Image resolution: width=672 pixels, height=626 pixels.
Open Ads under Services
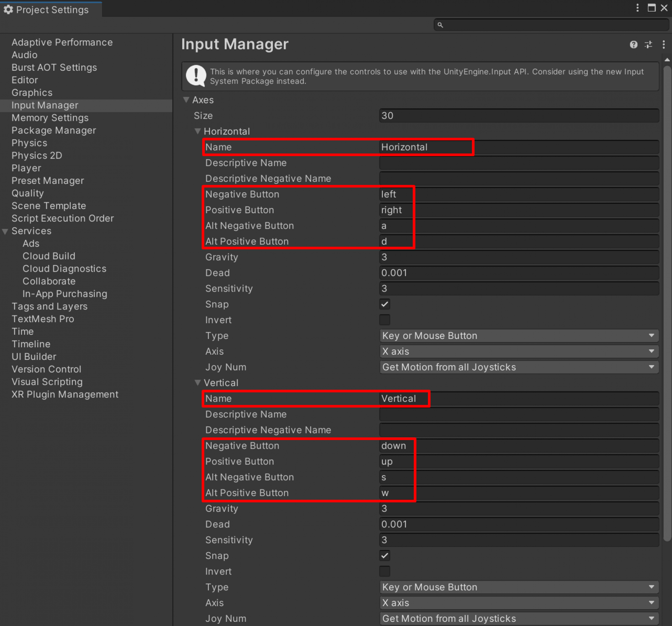[x=31, y=244]
